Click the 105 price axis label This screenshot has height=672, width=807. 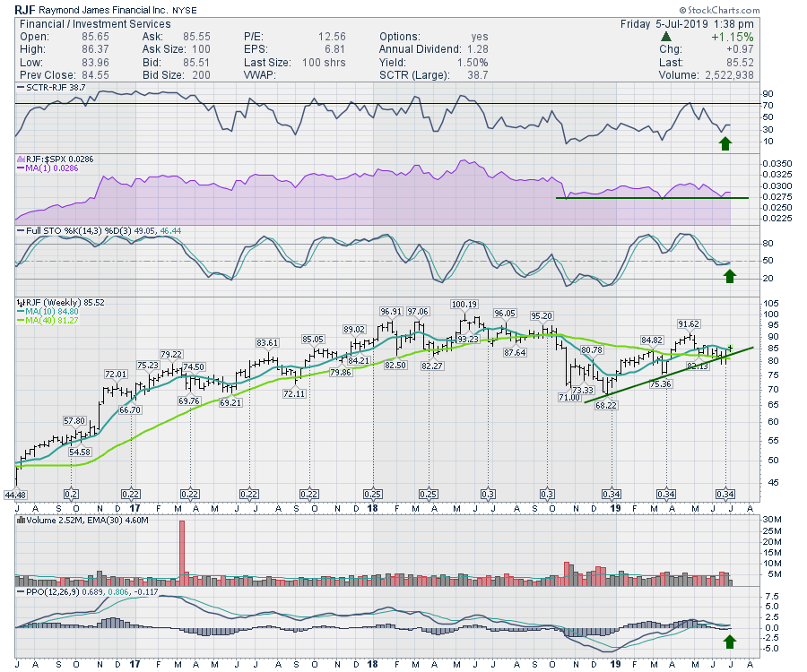(771, 304)
